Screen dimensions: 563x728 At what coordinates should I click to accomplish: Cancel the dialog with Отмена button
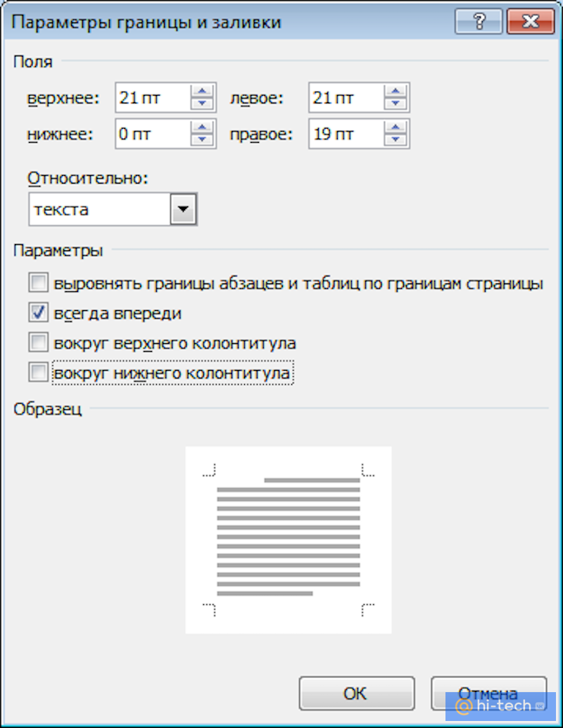tap(488, 692)
